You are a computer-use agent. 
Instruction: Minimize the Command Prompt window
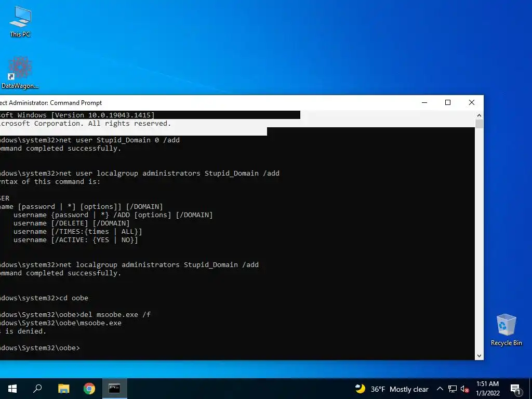point(424,102)
